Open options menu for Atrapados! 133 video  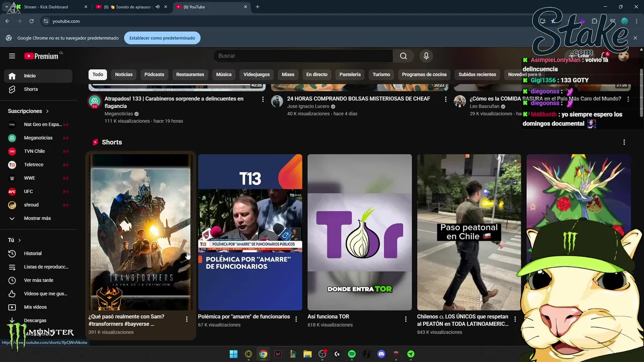click(x=263, y=100)
